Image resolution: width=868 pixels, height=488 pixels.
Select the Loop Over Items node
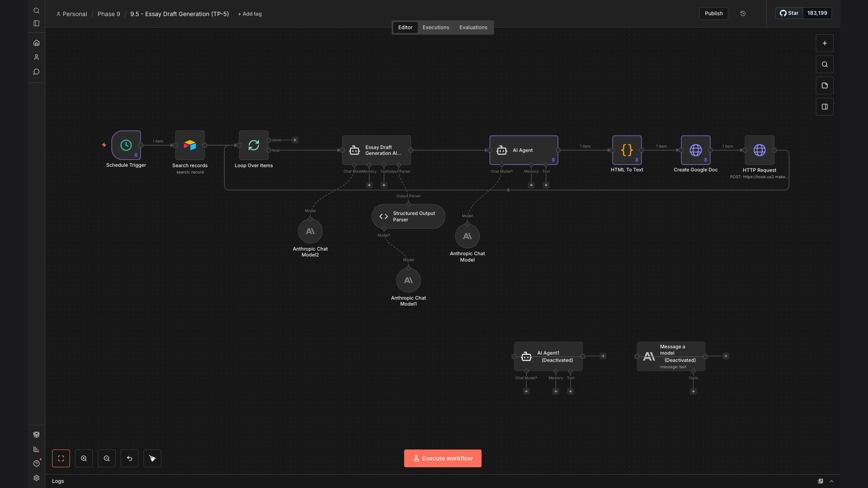254,145
